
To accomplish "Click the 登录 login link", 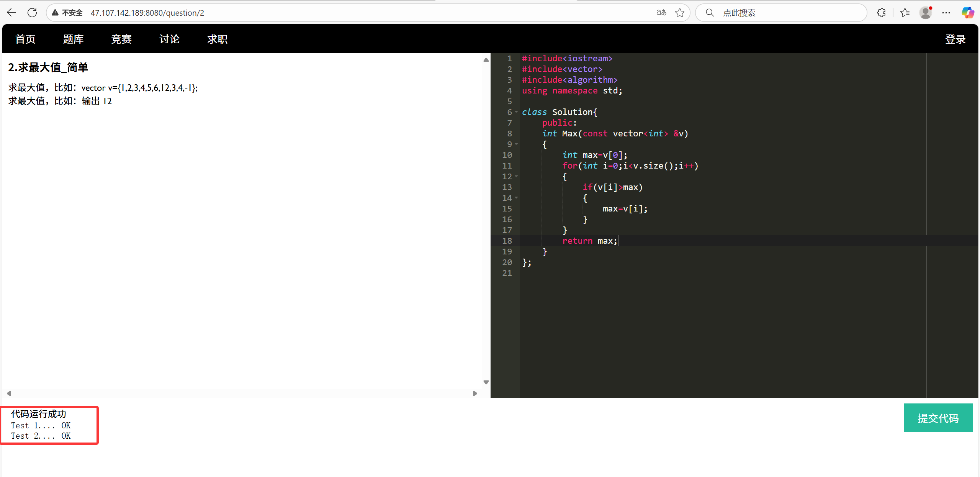I will click(955, 39).
